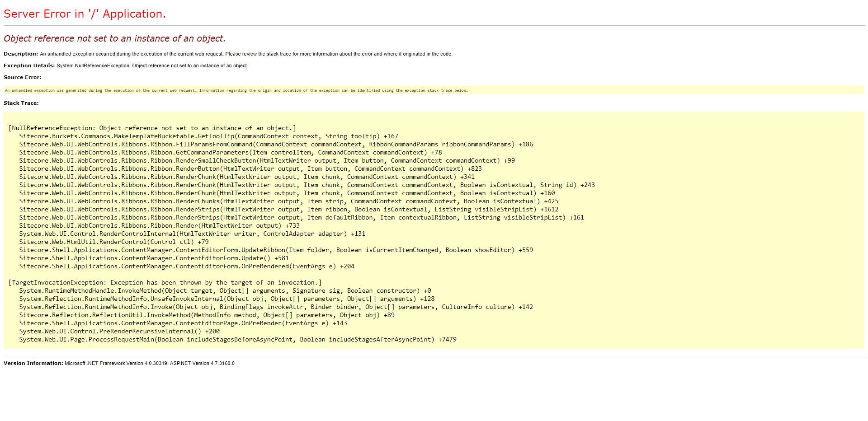Click the Ribbon.RenderChunk line ending in +160

287,193
